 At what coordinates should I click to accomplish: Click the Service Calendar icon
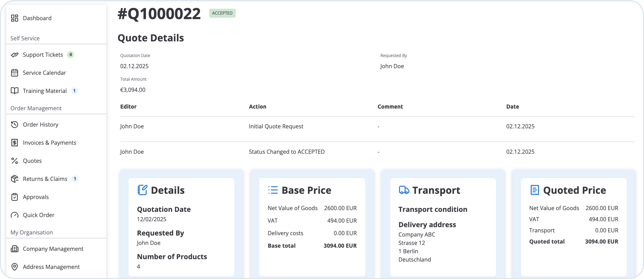pyautogui.click(x=15, y=73)
